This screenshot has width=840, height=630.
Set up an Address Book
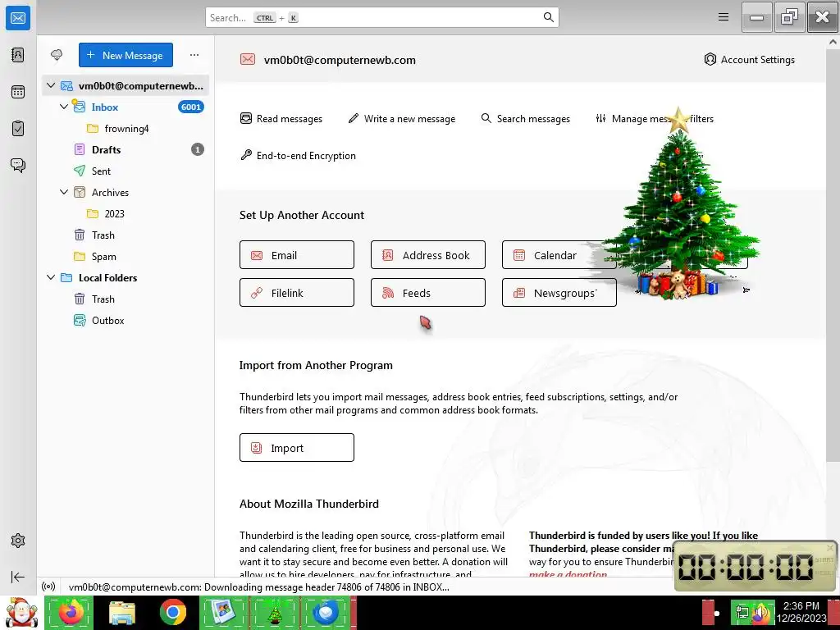pos(428,255)
